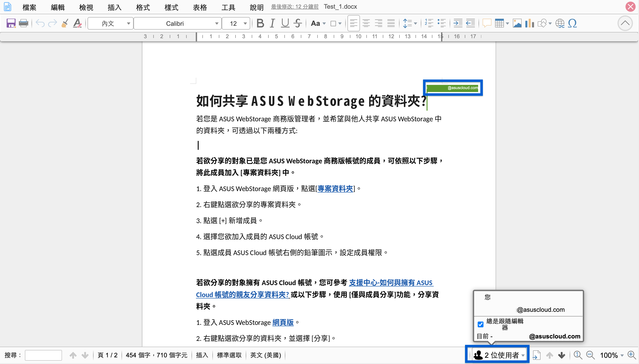The height and width of the screenshot is (364, 639).
Task: Click the document icon at top left
Action: 8,7
